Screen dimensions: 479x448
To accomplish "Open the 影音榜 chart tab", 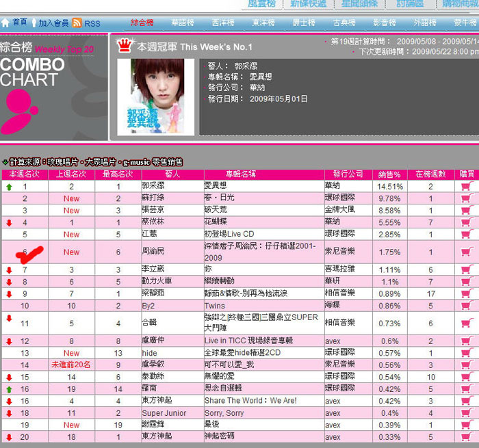I will pos(385,23).
